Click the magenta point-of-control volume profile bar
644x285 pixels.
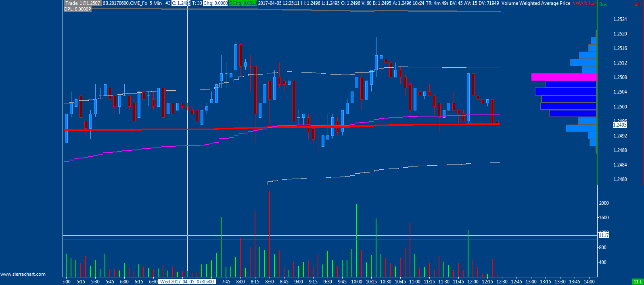pos(564,77)
